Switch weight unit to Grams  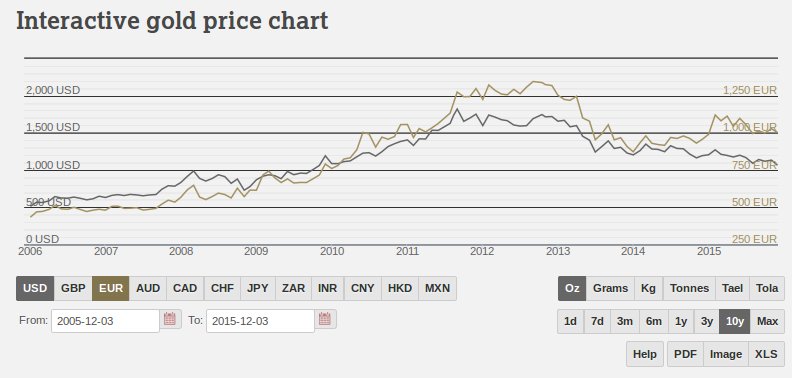click(610, 288)
